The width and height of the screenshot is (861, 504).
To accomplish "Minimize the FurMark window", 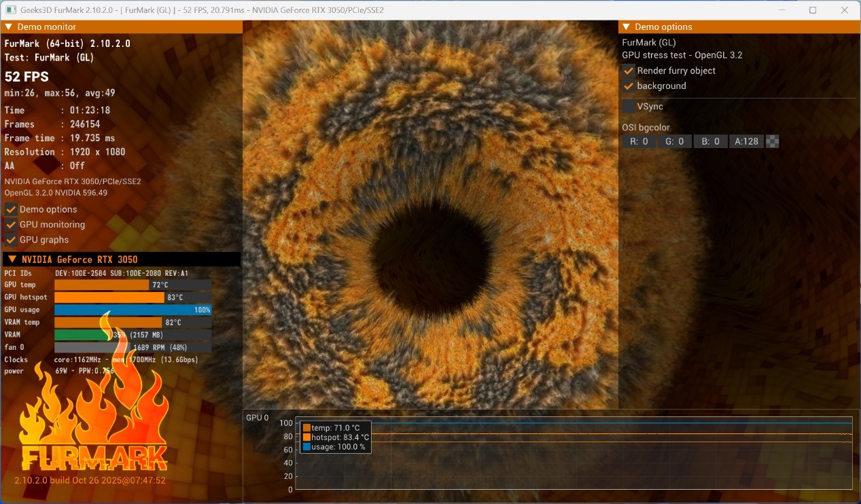I will click(781, 10).
